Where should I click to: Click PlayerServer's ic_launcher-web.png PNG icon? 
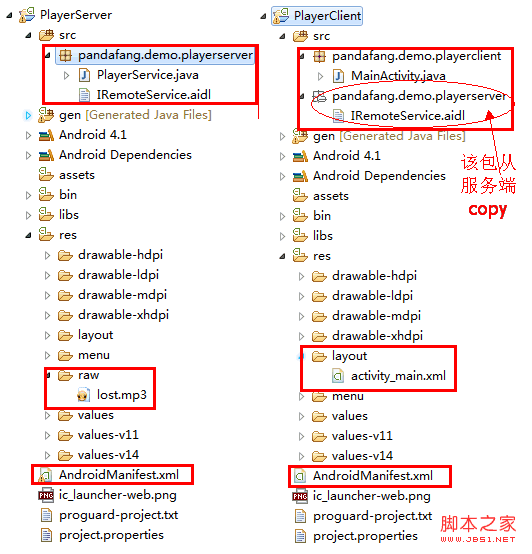(46, 495)
